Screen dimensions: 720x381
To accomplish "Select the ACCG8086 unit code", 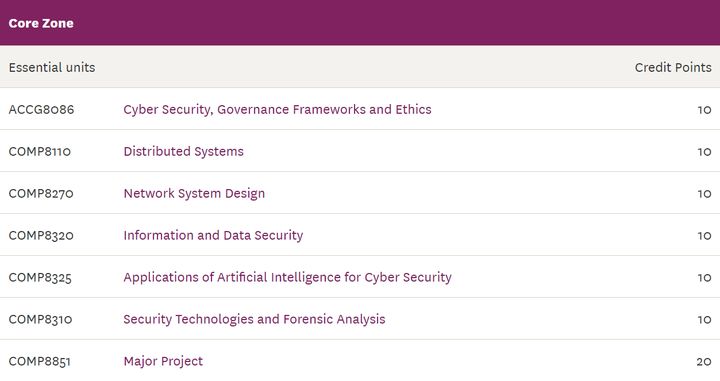I will [41, 110].
